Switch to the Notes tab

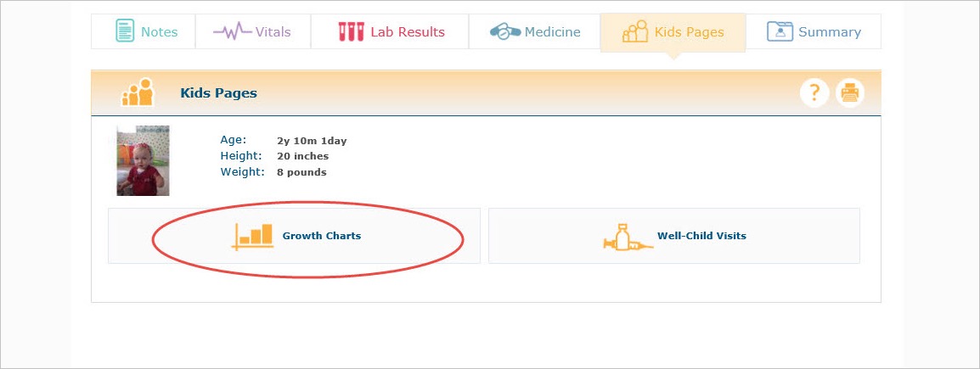pyautogui.click(x=144, y=31)
